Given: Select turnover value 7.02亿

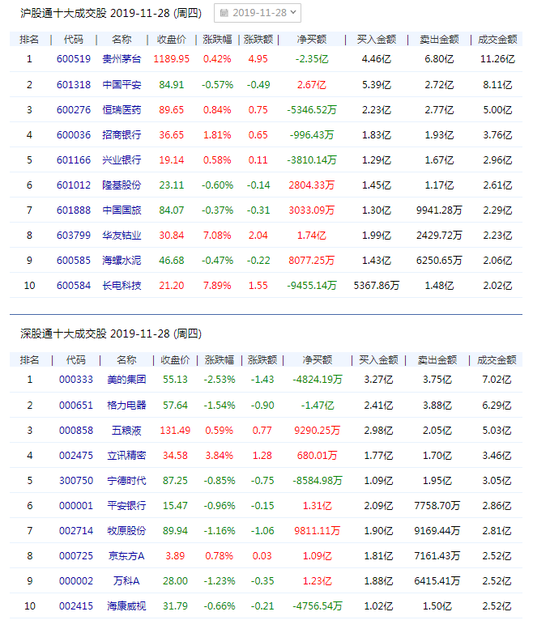Looking at the screenshot, I should click(x=497, y=379).
